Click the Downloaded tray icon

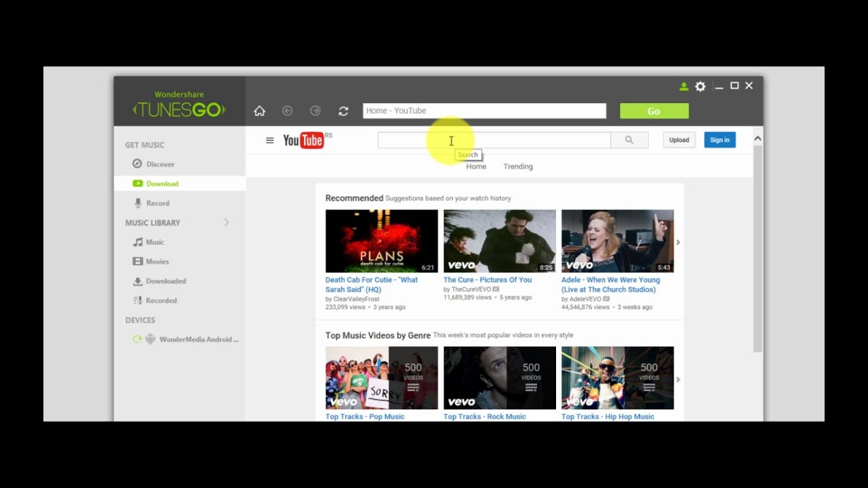pos(138,281)
